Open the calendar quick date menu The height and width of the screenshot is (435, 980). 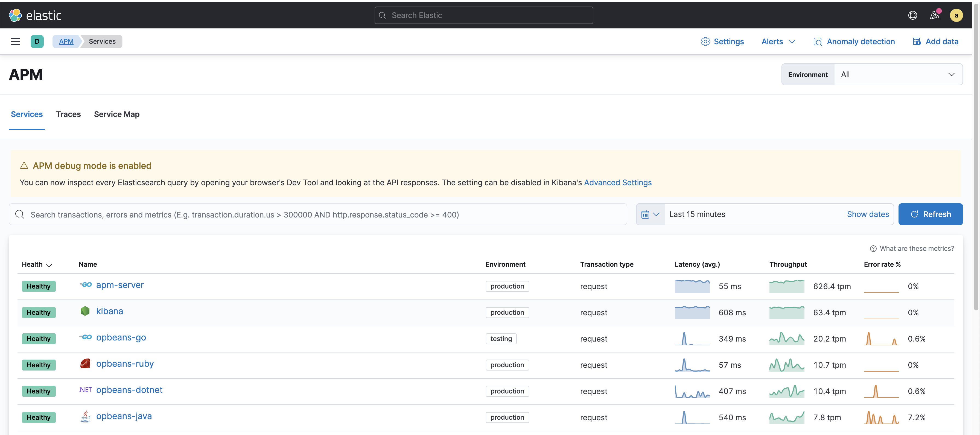click(x=650, y=214)
